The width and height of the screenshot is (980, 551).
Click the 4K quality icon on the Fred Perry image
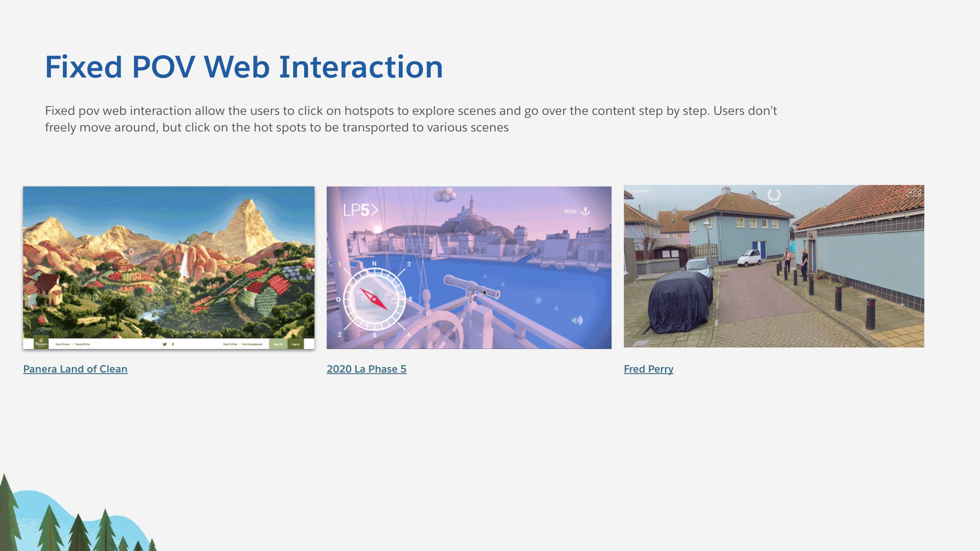coord(910,193)
